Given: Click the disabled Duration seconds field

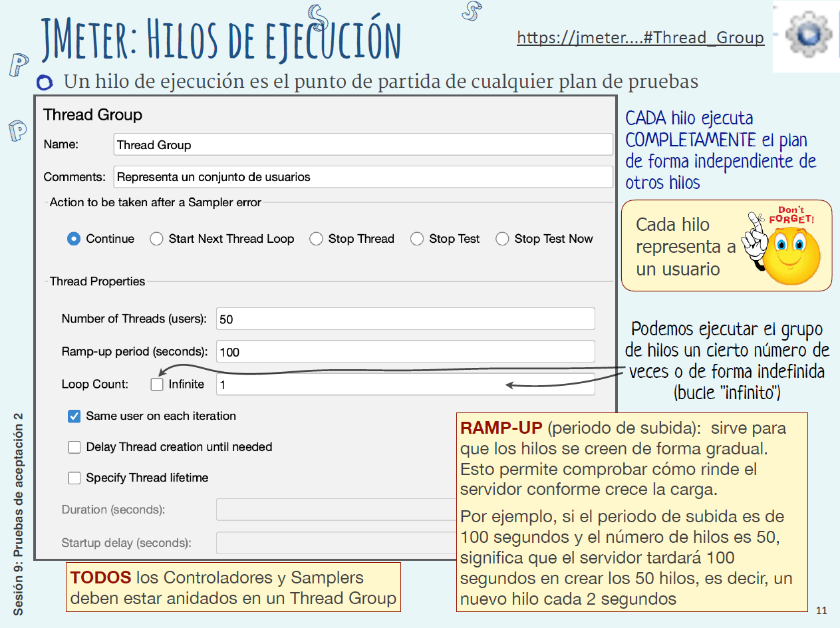Looking at the screenshot, I should (333, 510).
